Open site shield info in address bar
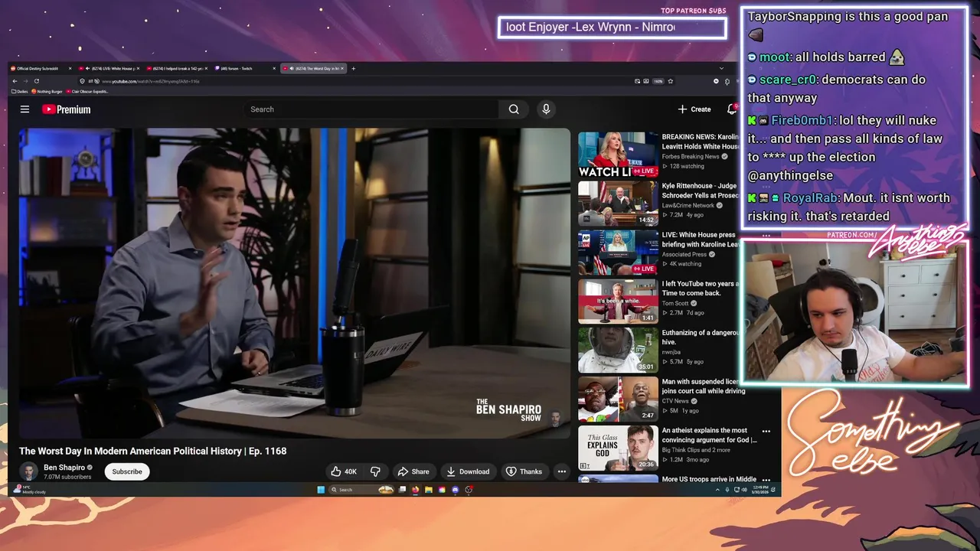980x551 pixels. click(82, 80)
